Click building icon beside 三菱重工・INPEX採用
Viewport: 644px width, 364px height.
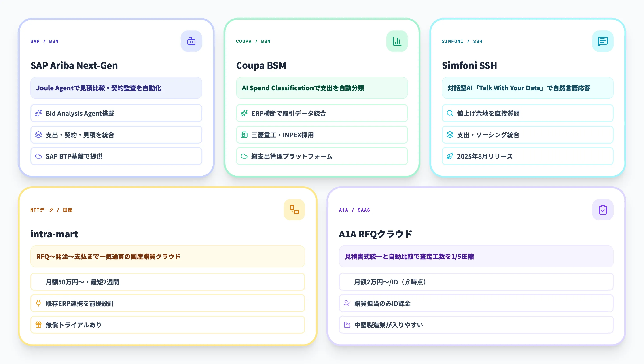[x=244, y=135]
